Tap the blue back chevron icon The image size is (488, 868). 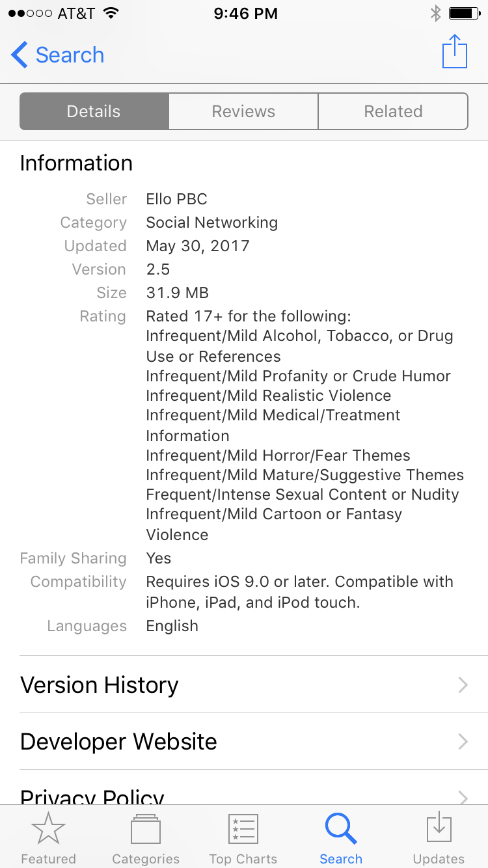pyautogui.click(x=20, y=55)
